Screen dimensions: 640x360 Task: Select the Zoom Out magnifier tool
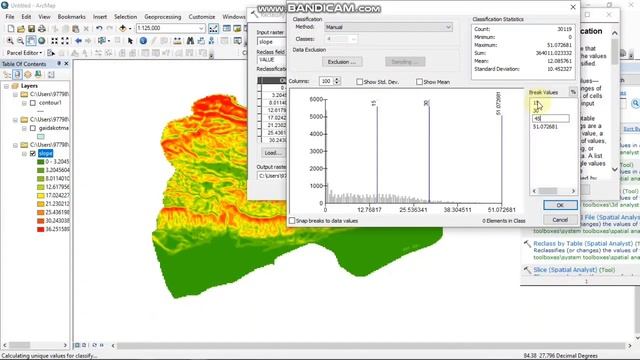(20, 41)
